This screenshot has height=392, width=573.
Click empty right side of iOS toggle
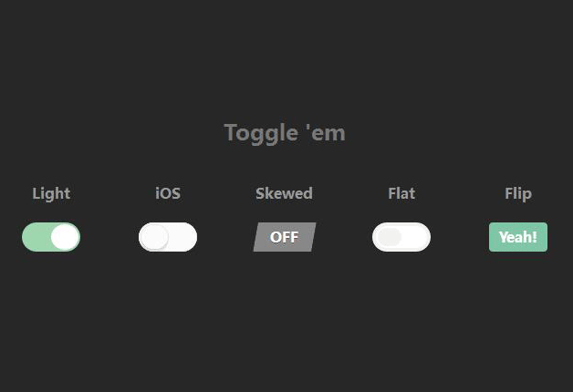tap(182, 237)
